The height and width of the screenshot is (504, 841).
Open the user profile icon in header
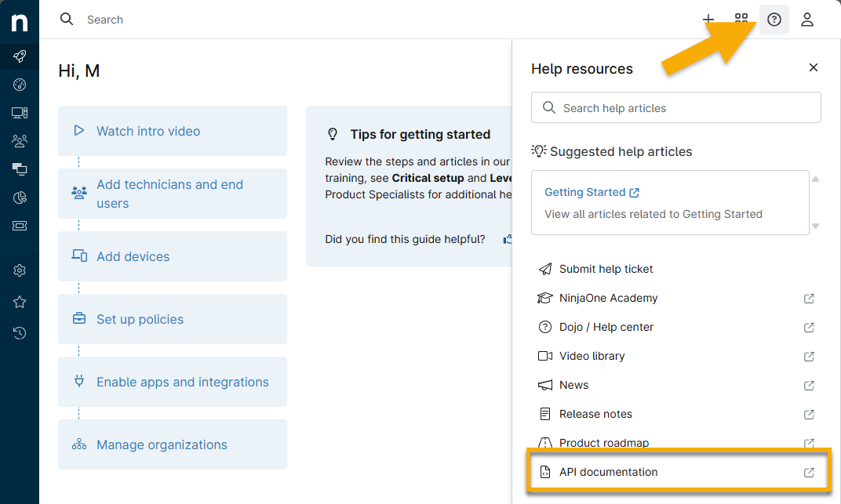tap(807, 20)
